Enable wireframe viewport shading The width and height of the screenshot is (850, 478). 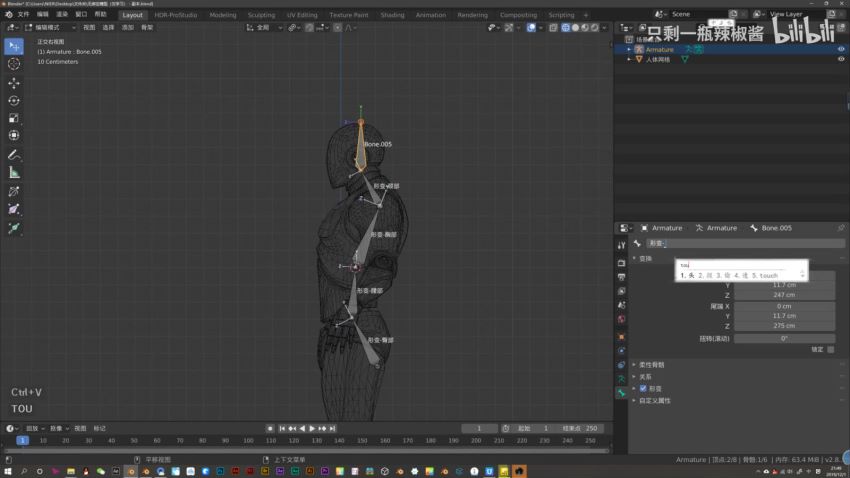(565, 28)
